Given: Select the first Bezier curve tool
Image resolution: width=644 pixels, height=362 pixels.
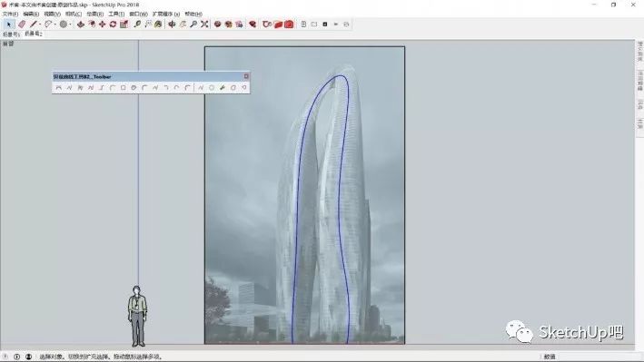Looking at the screenshot, I should tap(59, 87).
